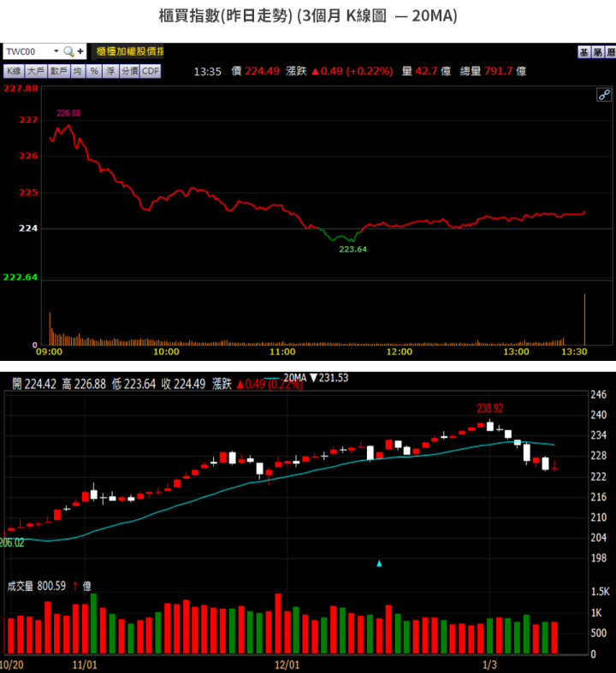Click the 開 224.42 open value

click(x=34, y=384)
